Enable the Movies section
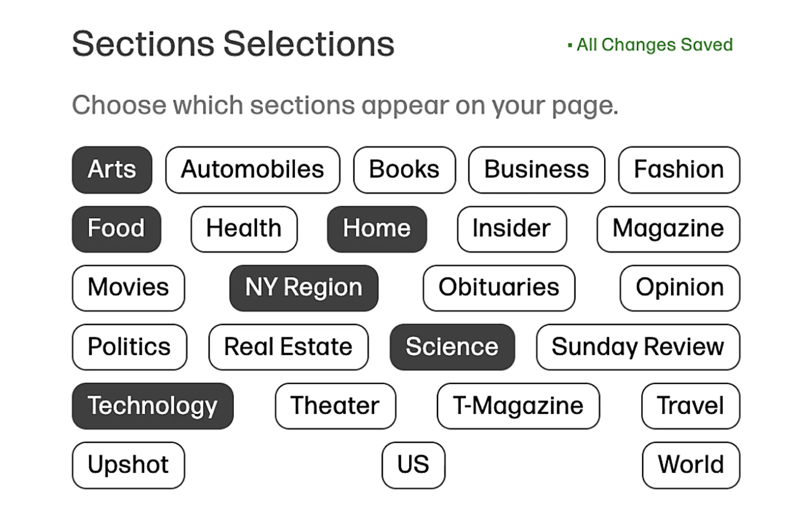Image resolution: width=812 pixels, height=522 pixels. 129,288
